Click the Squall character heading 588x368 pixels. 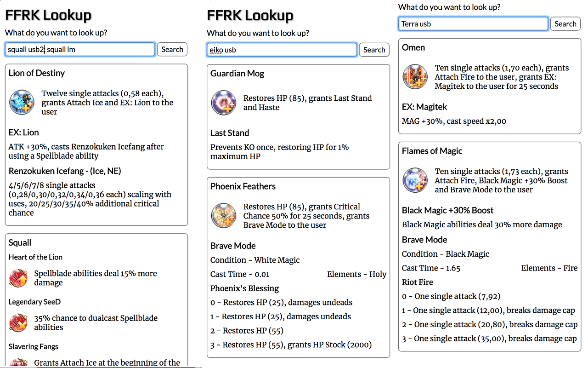coord(20,243)
